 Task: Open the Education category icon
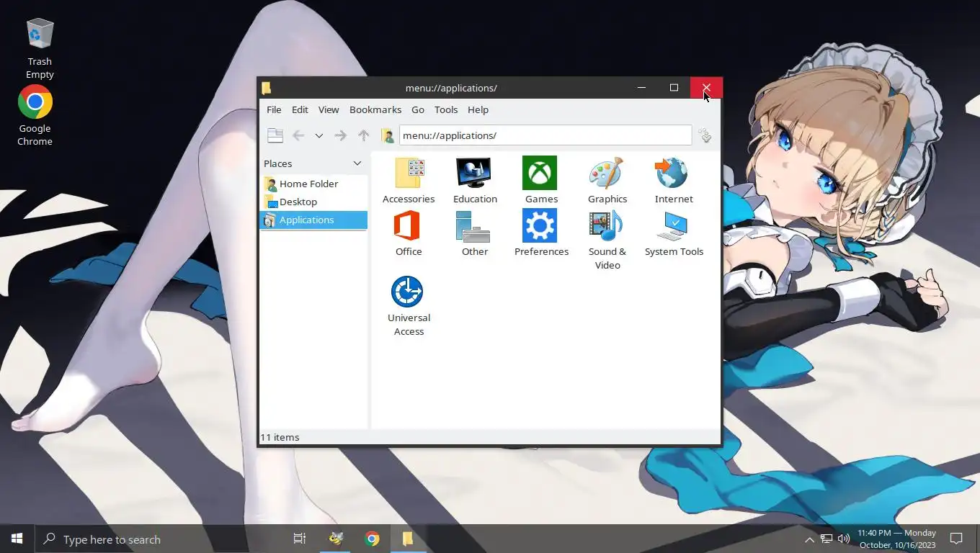(x=475, y=173)
